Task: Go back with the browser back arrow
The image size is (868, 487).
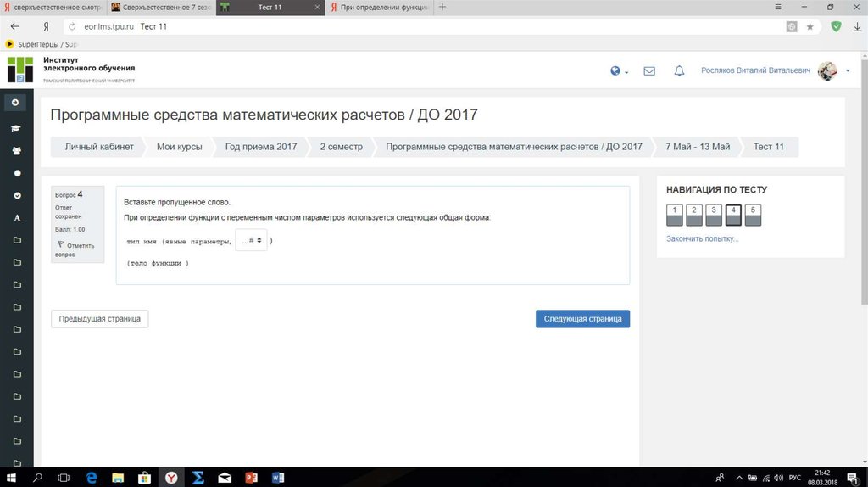Action: click(x=15, y=26)
